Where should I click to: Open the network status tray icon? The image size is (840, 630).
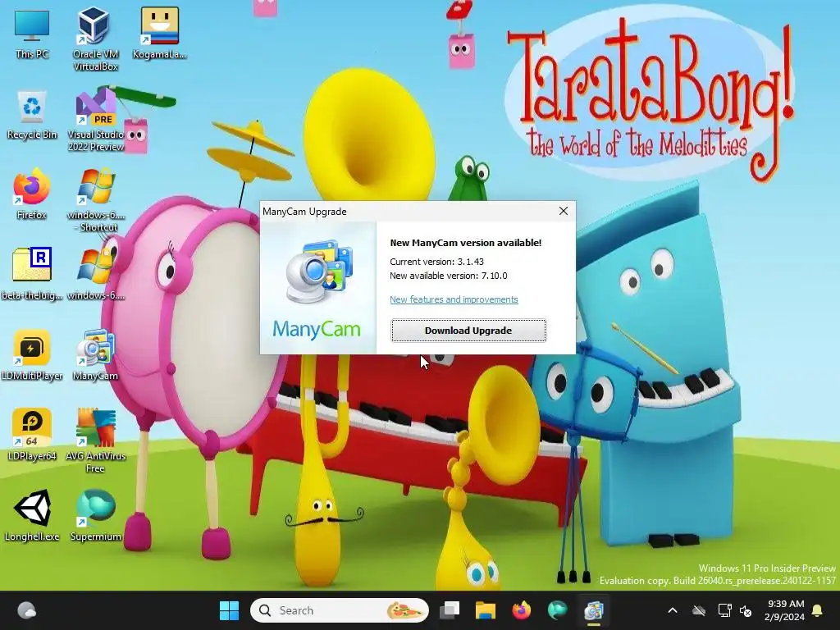click(x=724, y=610)
